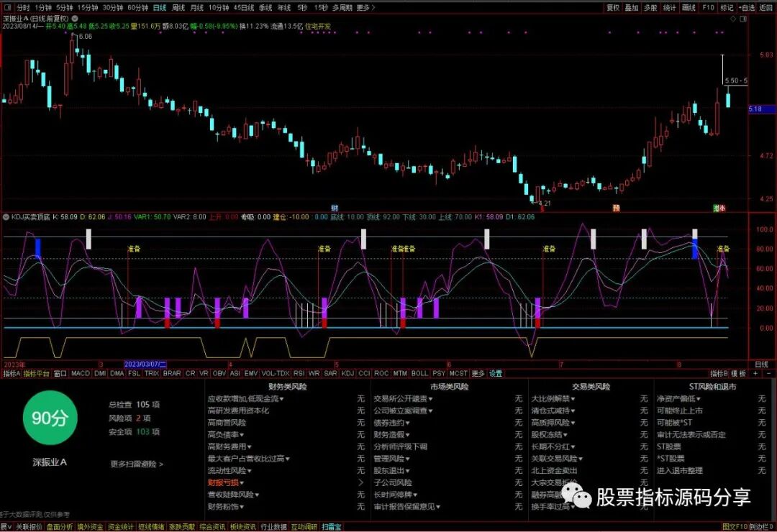
Task: Click 窗口 in indicator bar
Action: coord(60,374)
